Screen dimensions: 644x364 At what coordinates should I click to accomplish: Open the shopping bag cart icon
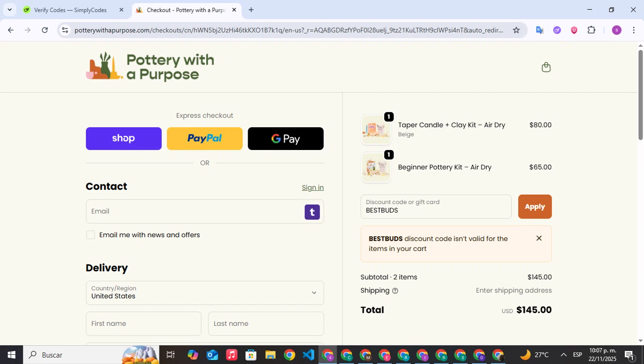pyautogui.click(x=546, y=67)
